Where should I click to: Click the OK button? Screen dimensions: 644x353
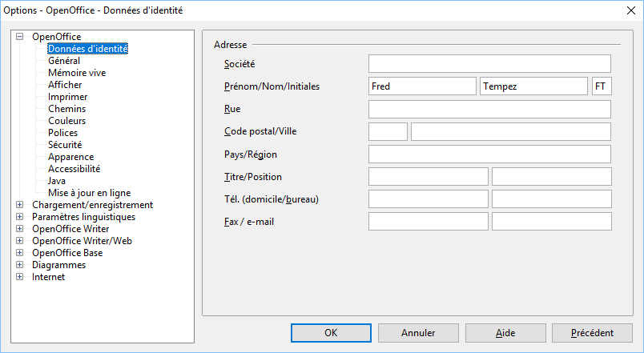pos(330,333)
